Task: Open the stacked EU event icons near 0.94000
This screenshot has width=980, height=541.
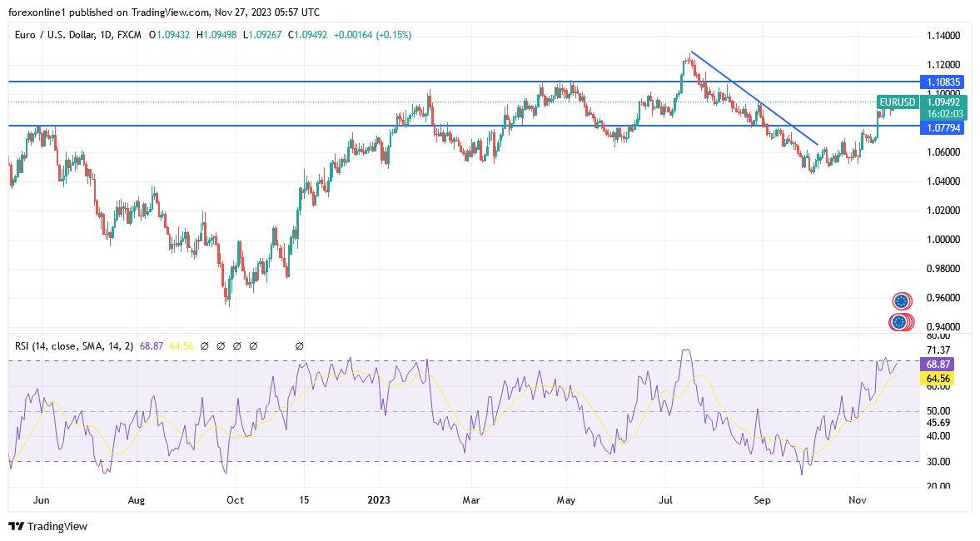Action: click(902, 320)
